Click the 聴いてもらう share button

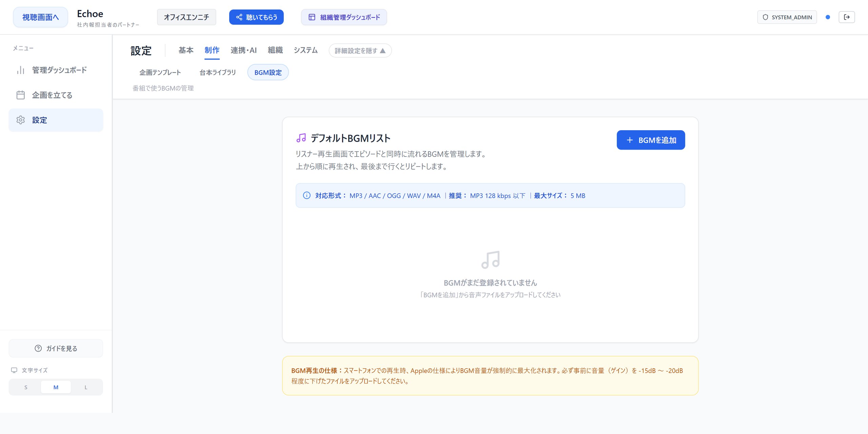[256, 17]
